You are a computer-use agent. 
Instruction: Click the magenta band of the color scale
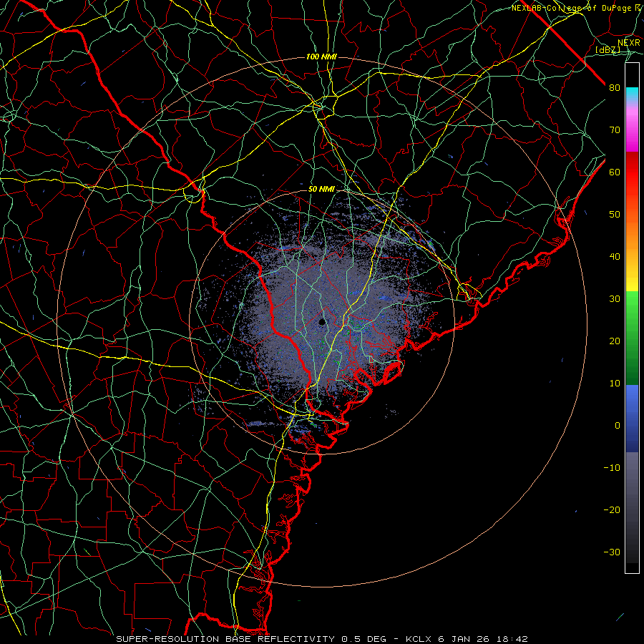coord(632,132)
